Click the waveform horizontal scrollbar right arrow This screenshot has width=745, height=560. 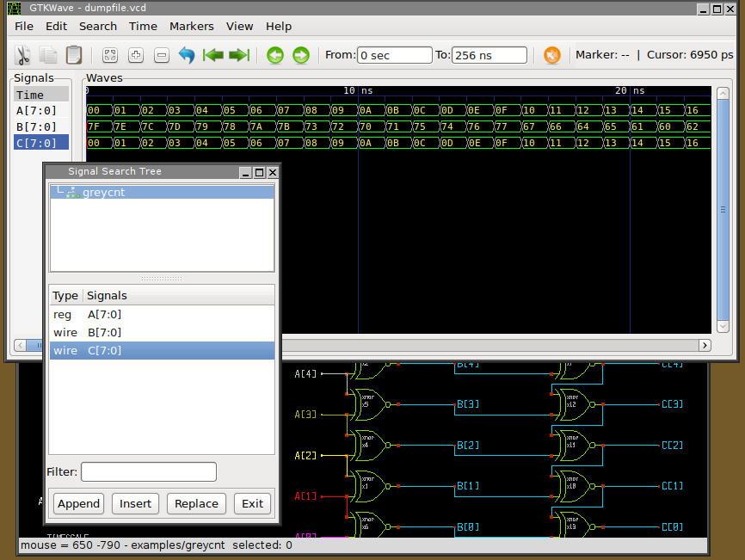[705, 345]
